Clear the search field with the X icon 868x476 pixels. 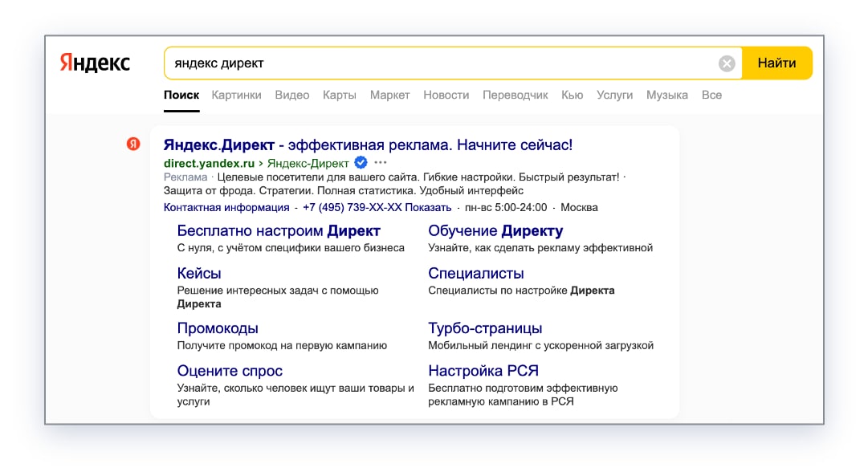[x=727, y=63]
